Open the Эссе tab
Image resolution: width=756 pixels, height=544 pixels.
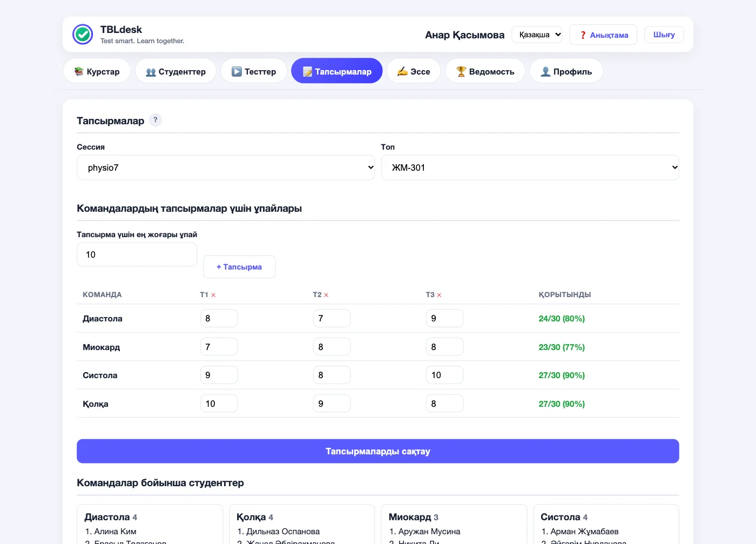tap(414, 71)
